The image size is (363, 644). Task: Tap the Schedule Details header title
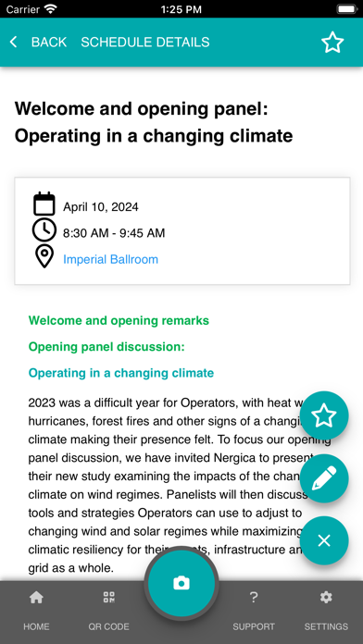(145, 42)
